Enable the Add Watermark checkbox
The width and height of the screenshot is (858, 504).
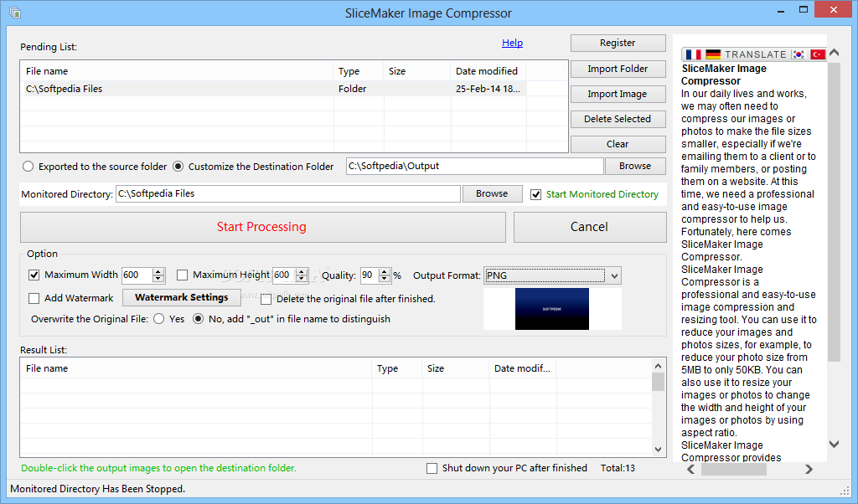34,298
